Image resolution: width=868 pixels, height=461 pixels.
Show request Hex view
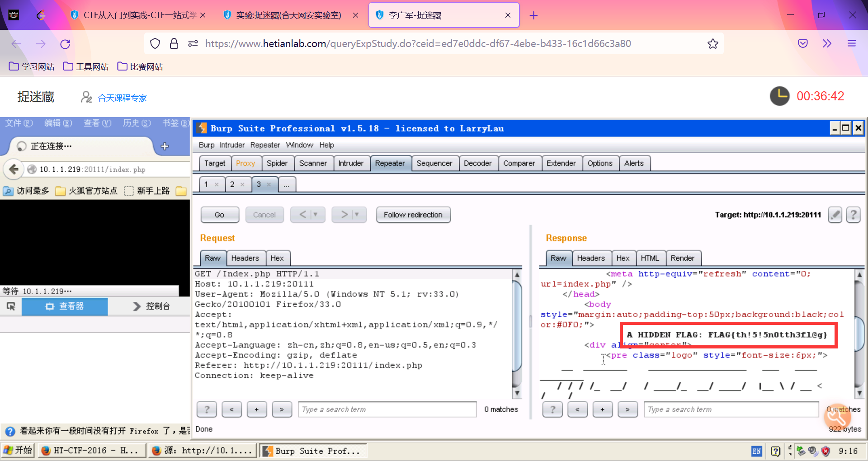[x=277, y=258]
